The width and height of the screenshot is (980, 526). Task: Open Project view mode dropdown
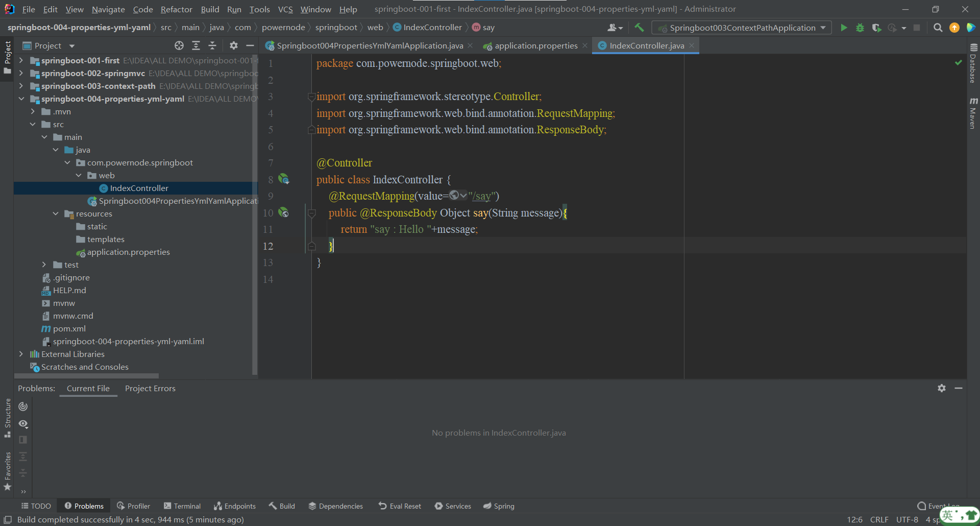(72, 46)
